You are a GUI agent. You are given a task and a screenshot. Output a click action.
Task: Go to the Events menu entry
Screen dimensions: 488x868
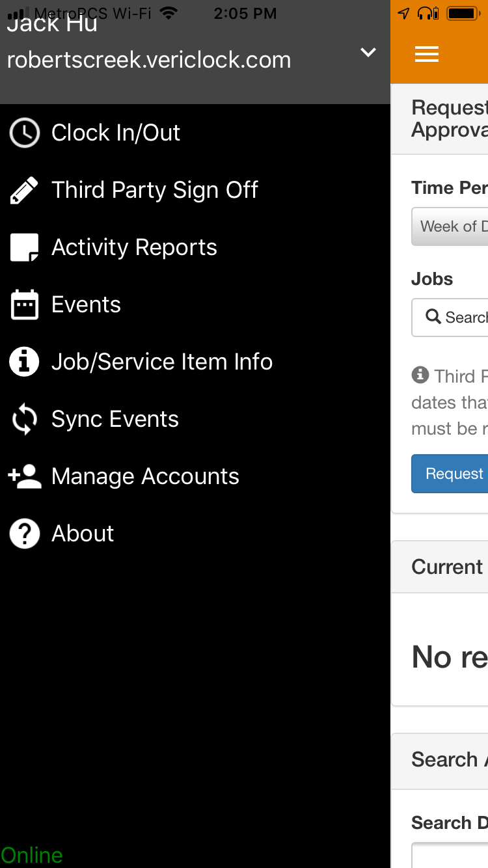tap(86, 305)
